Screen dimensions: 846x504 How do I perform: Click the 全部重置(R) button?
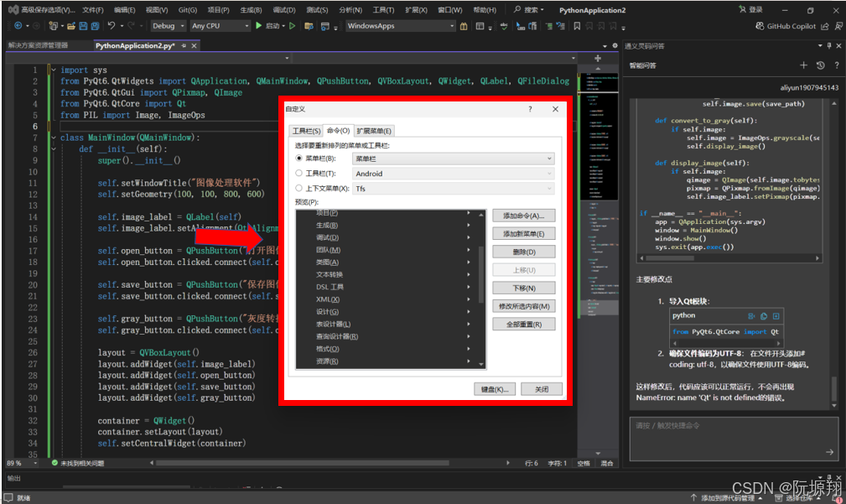pyautogui.click(x=523, y=325)
